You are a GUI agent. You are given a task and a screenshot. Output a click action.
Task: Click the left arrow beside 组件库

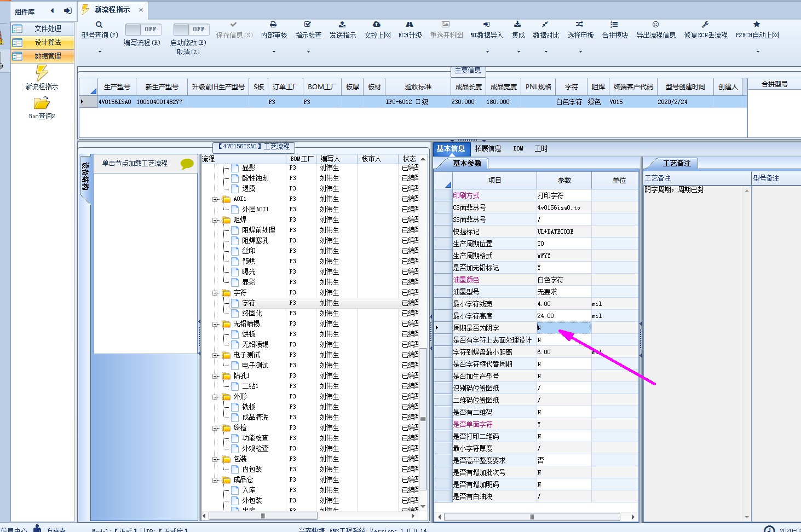coord(52,11)
